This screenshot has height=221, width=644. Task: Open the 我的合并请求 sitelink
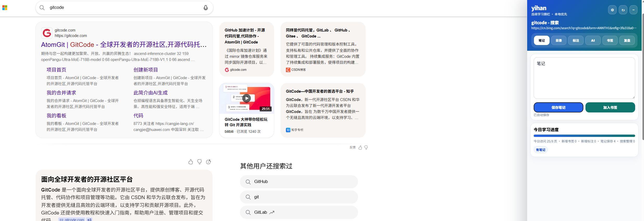click(x=61, y=93)
